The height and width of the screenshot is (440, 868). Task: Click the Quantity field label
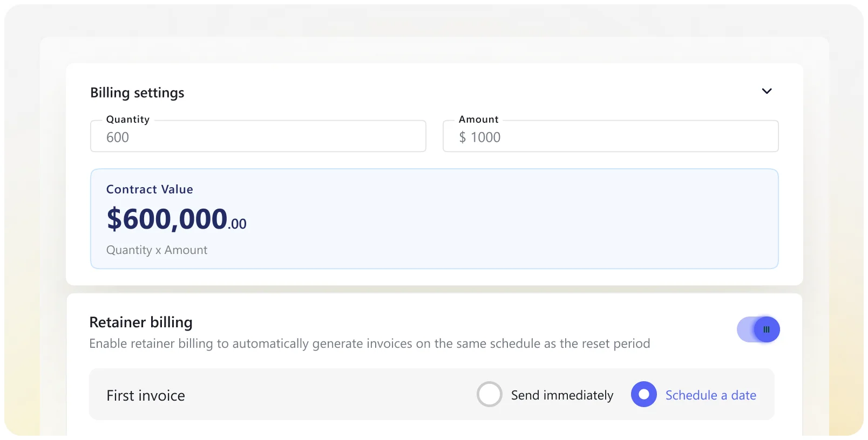click(128, 119)
